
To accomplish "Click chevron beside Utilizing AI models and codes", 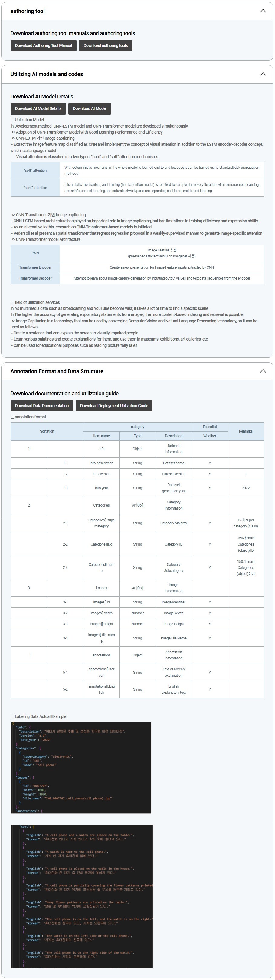I will (x=263, y=74).
